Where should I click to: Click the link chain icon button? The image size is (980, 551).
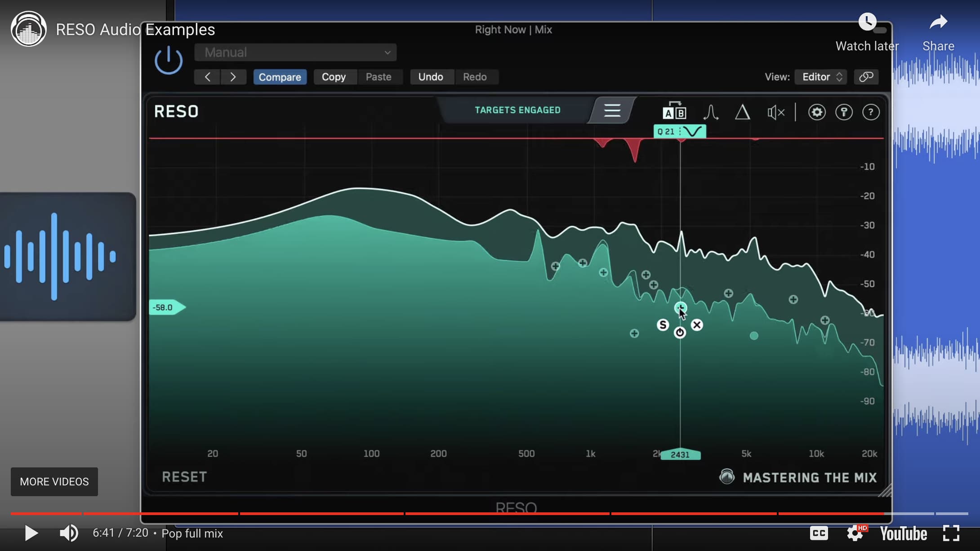pyautogui.click(x=866, y=77)
